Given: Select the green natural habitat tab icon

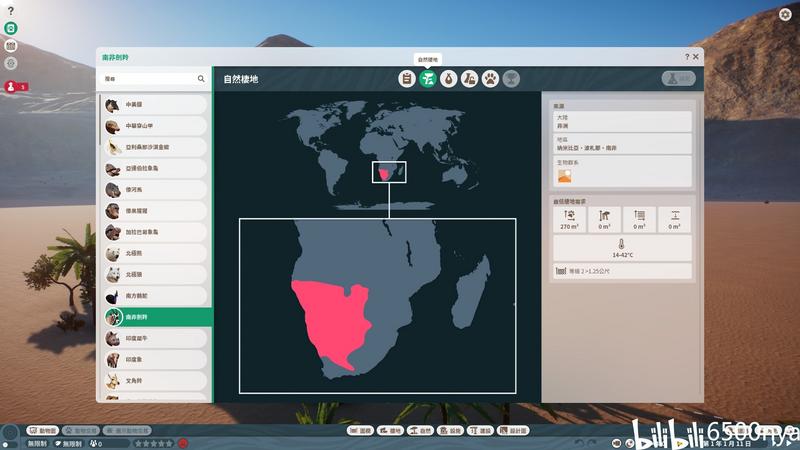Looking at the screenshot, I should click(428, 79).
